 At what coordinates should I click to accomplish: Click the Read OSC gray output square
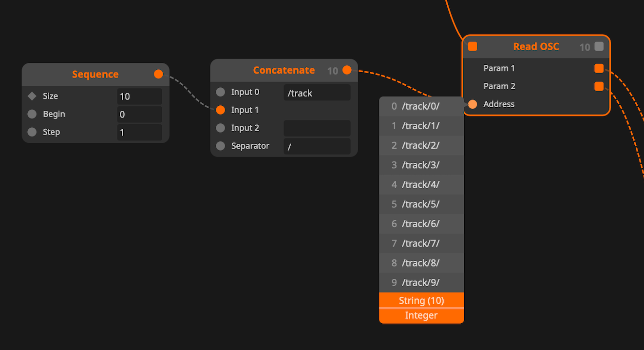(x=599, y=47)
